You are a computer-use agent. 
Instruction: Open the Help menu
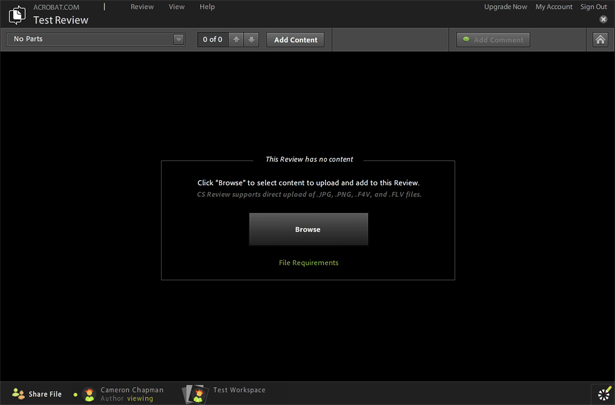pyautogui.click(x=207, y=7)
